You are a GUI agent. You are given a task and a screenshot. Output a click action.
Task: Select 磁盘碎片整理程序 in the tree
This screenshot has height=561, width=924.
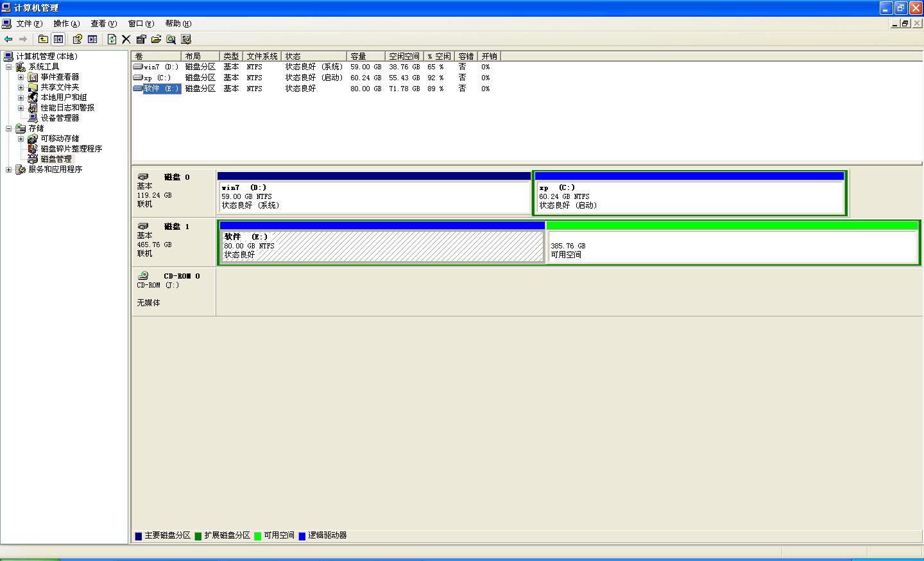(x=71, y=149)
